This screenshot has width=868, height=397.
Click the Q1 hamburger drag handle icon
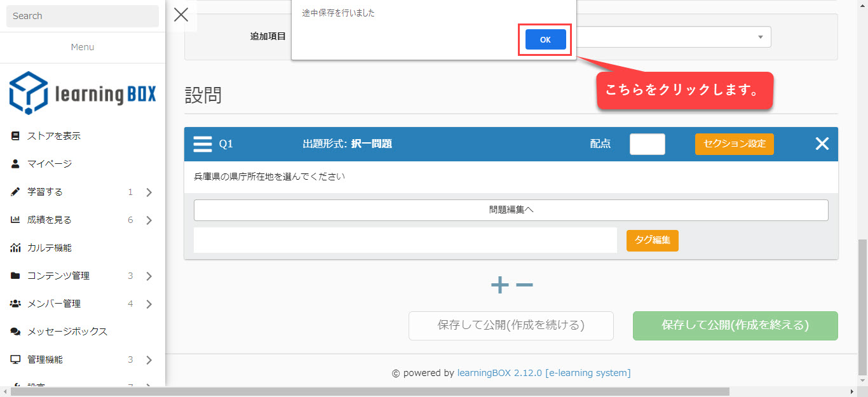[x=202, y=144]
